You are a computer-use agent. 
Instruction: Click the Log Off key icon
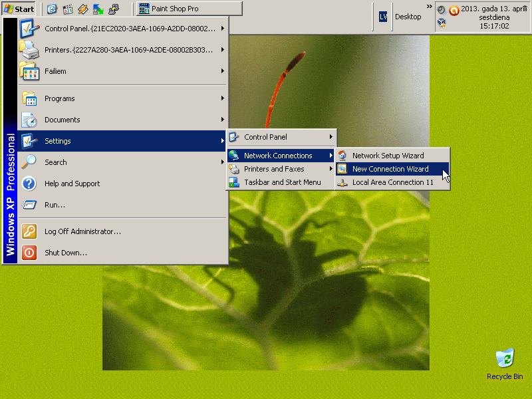coord(29,231)
